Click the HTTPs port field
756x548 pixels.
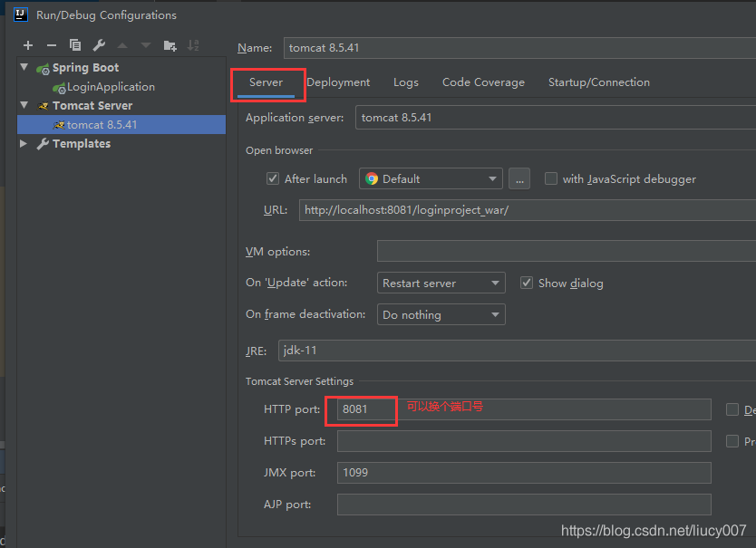tap(524, 441)
